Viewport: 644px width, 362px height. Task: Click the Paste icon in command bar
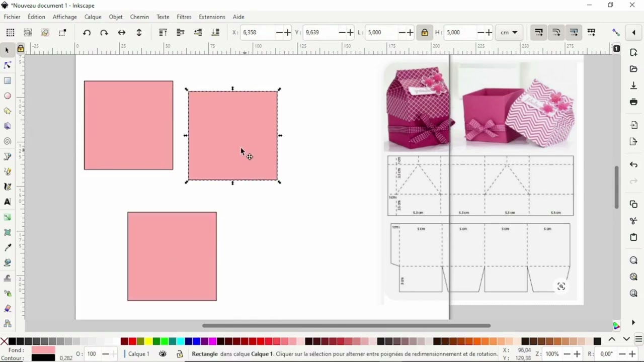[633, 237]
